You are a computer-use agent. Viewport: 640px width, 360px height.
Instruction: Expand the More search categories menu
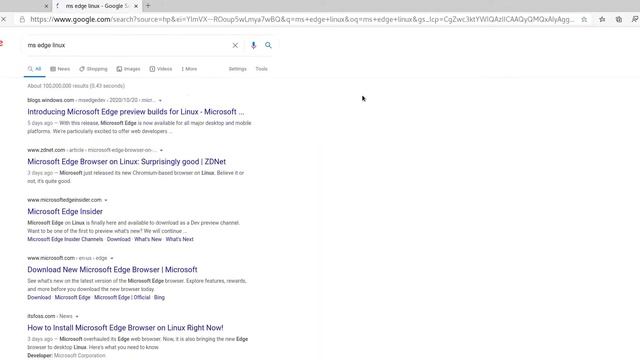189,69
